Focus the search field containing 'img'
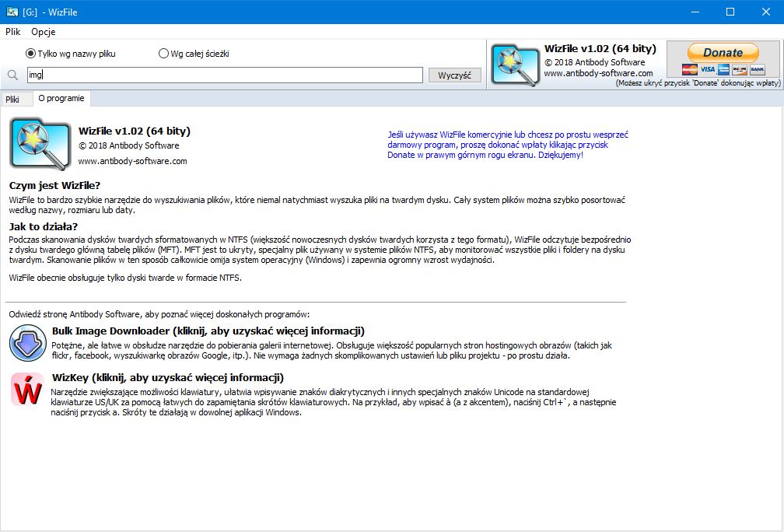 coord(225,75)
